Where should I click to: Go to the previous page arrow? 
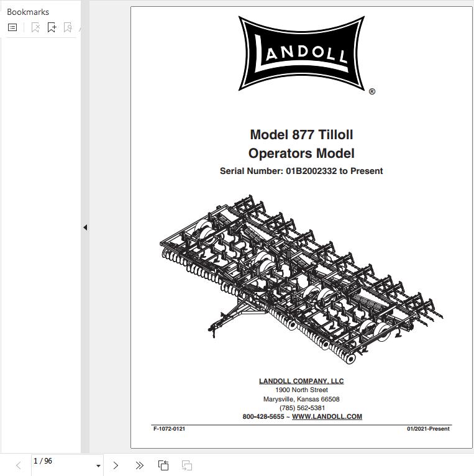19,465
